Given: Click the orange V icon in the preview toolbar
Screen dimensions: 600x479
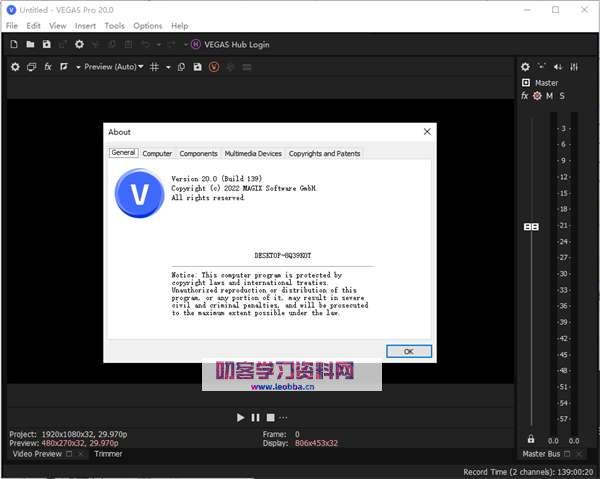Looking at the screenshot, I should [x=214, y=67].
